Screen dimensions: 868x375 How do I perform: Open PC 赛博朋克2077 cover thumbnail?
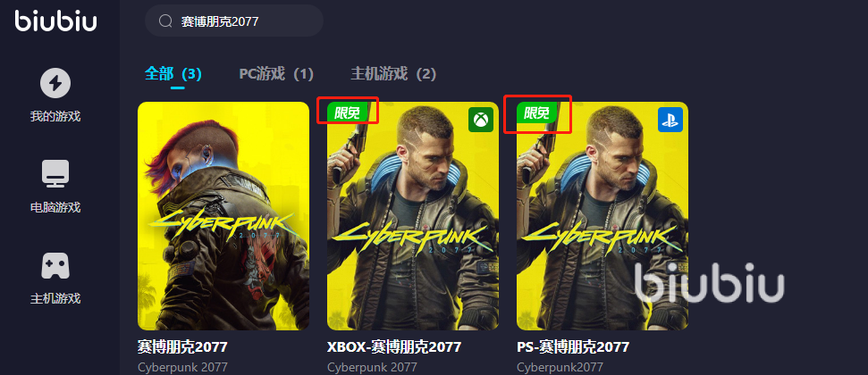click(223, 216)
